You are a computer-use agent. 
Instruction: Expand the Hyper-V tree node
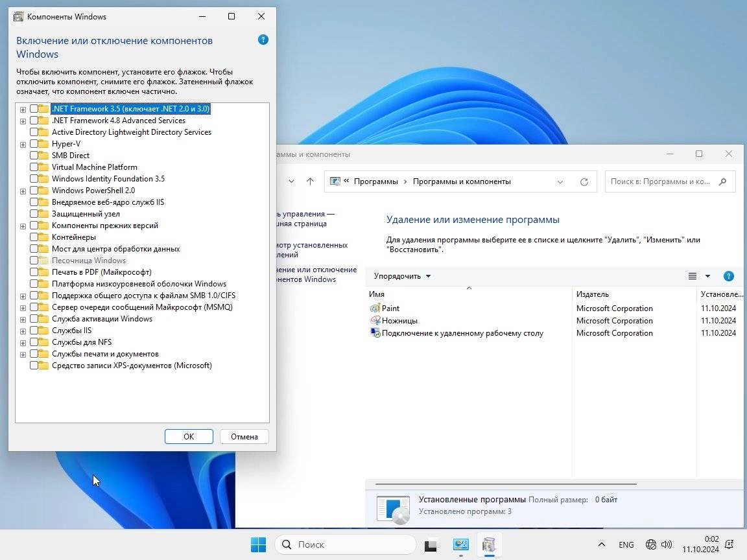(23, 145)
